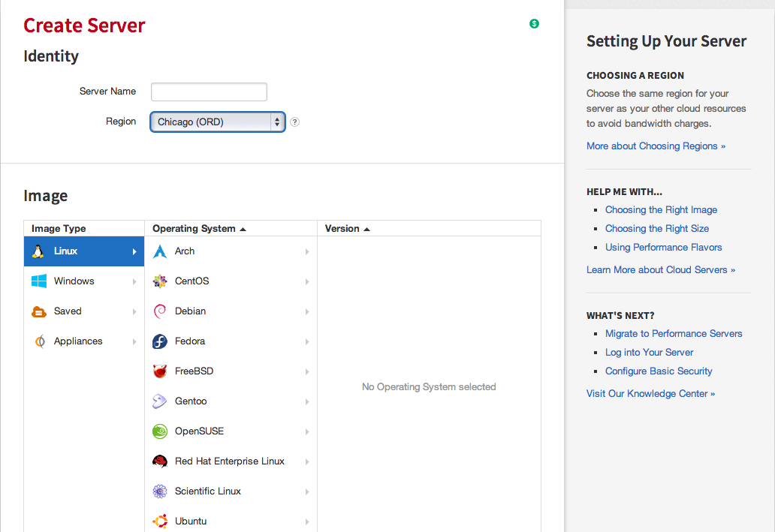Choose the Fedora operating system label

[x=190, y=341]
